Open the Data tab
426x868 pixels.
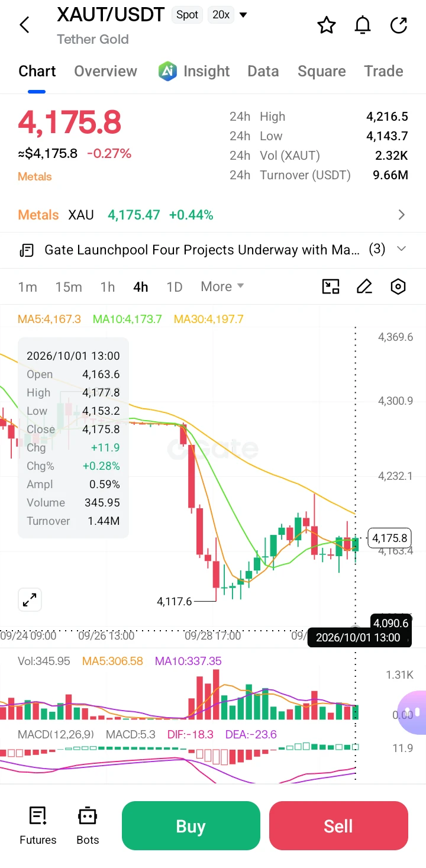(263, 71)
